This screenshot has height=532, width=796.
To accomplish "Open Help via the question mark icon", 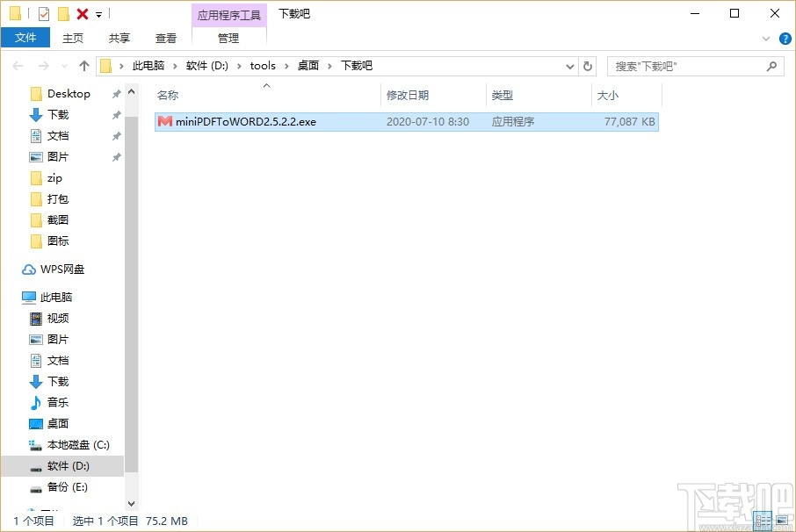I will (785, 38).
